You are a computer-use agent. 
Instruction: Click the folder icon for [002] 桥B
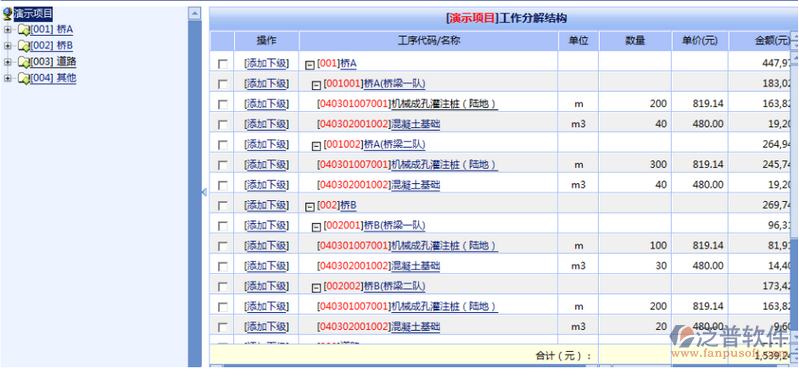point(24,46)
